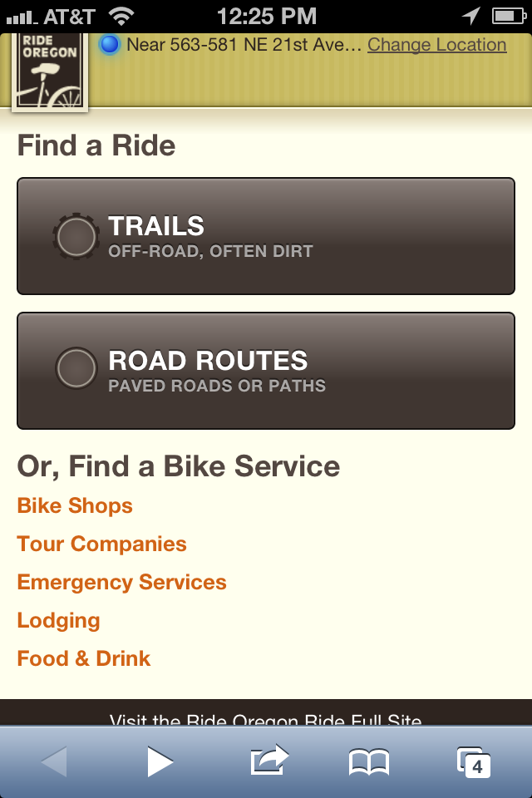Tap the blue location dot icon
Image resolution: width=532 pixels, height=798 pixels.
coord(109,44)
